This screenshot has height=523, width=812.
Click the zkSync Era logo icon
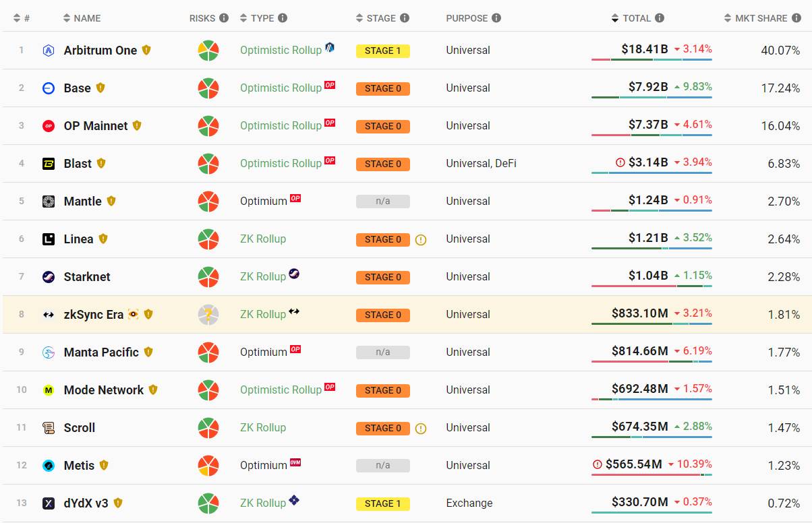click(49, 315)
